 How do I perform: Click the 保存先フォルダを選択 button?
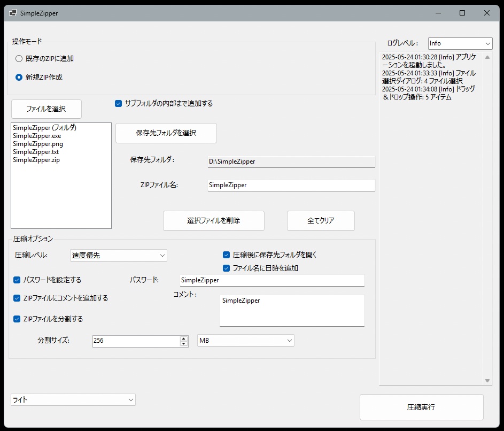coord(166,133)
